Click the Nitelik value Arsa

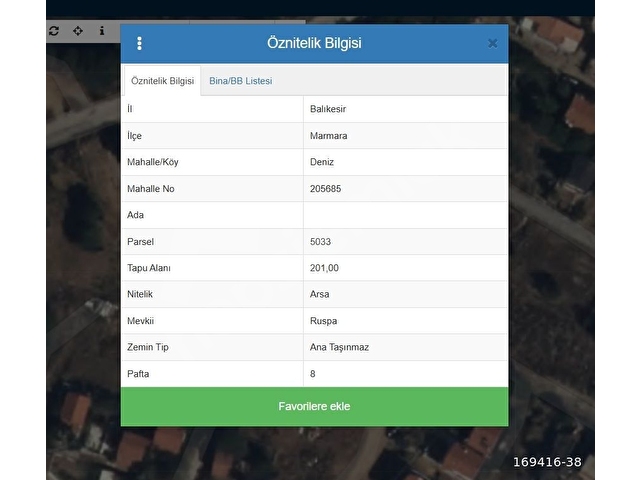click(319, 294)
